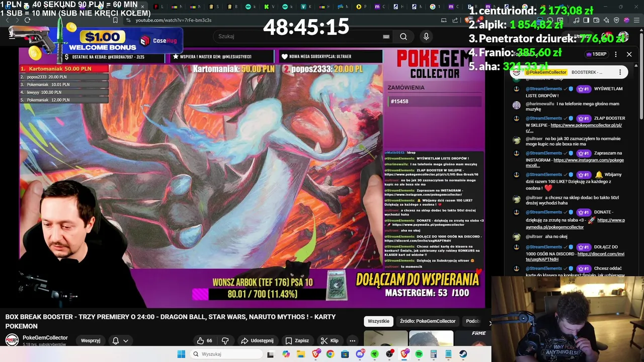644x362 pixels.
Task: Open the Brave Wallet icon
Action: (x=597, y=20)
